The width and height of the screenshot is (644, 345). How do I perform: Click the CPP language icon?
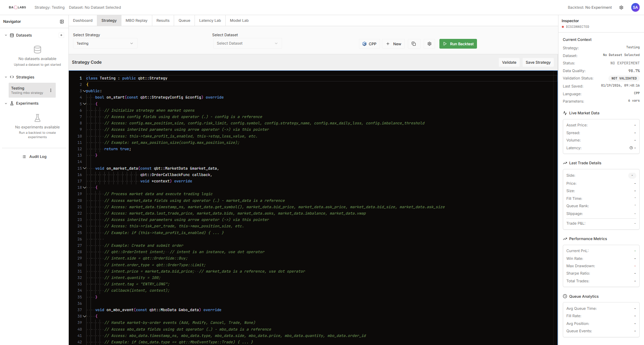[x=365, y=44]
